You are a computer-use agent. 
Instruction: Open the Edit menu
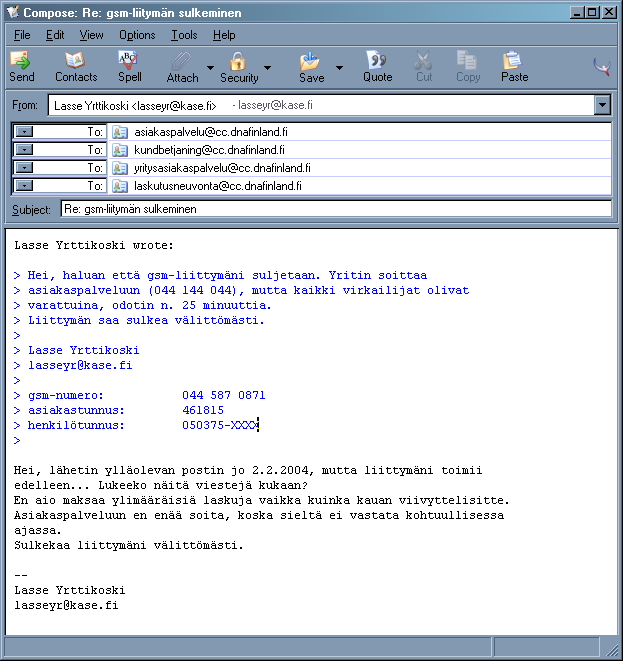[55, 35]
